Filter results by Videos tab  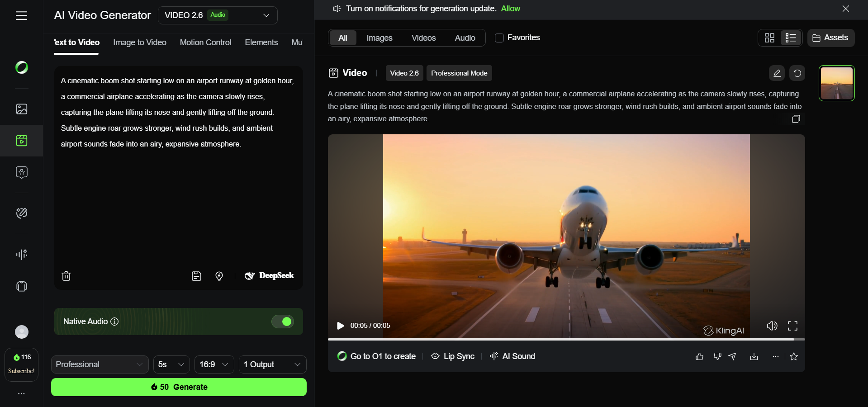point(424,38)
